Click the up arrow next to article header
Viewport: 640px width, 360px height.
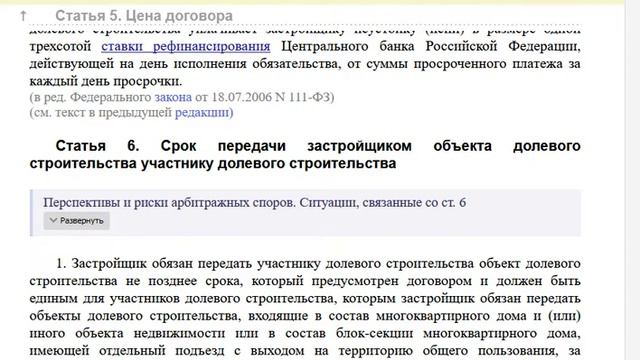[23, 16]
